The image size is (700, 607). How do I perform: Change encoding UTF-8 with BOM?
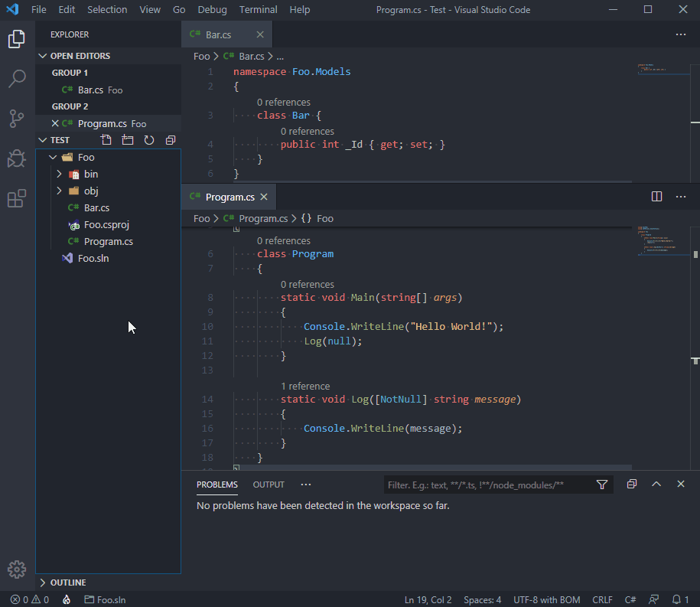tap(547, 599)
